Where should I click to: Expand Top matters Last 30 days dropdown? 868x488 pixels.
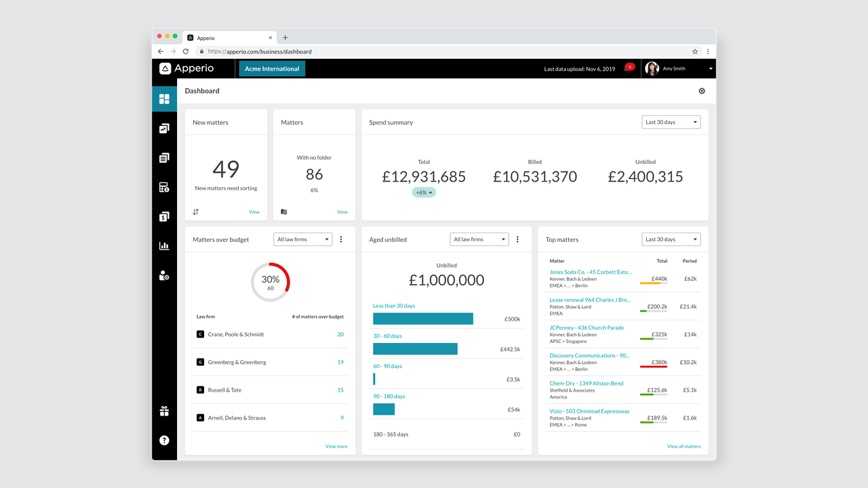click(x=671, y=239)
